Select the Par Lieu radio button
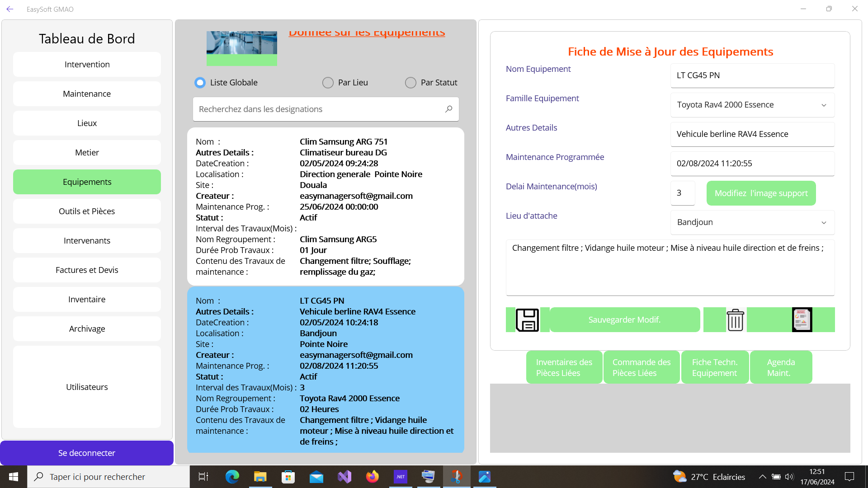Viewport: 868px width, 488px height. [328, 83]
